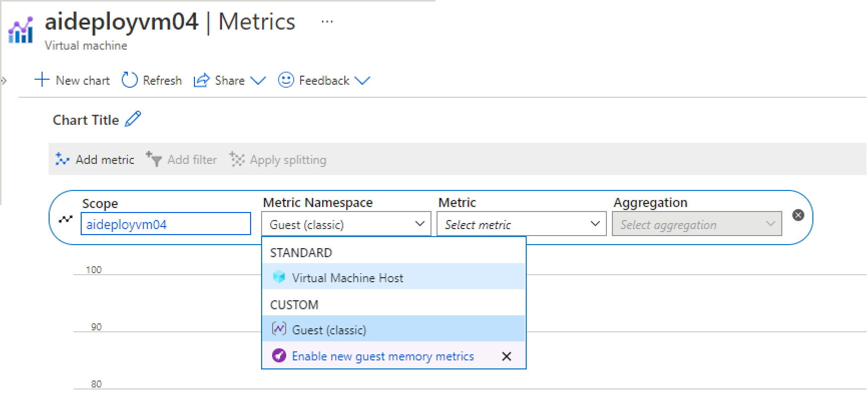Click Add filter button
Screen dimensions: 868x407
[182, 160]
